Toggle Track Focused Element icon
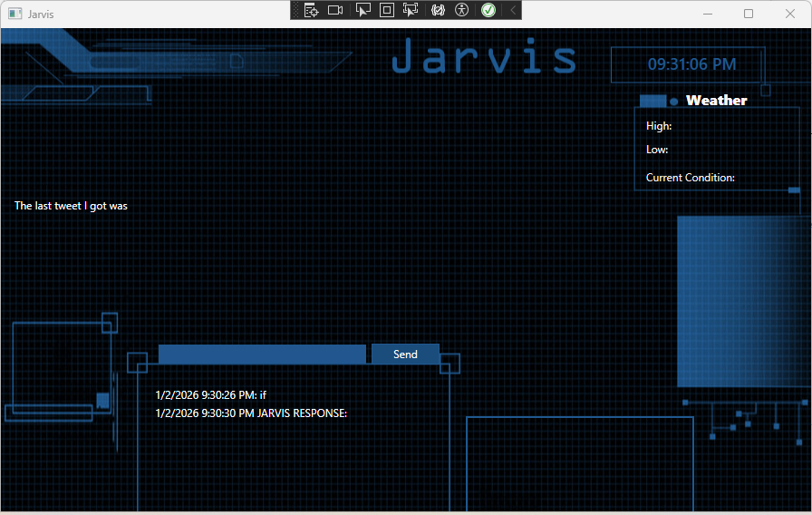The image size is (812, 515). point(411,10)
